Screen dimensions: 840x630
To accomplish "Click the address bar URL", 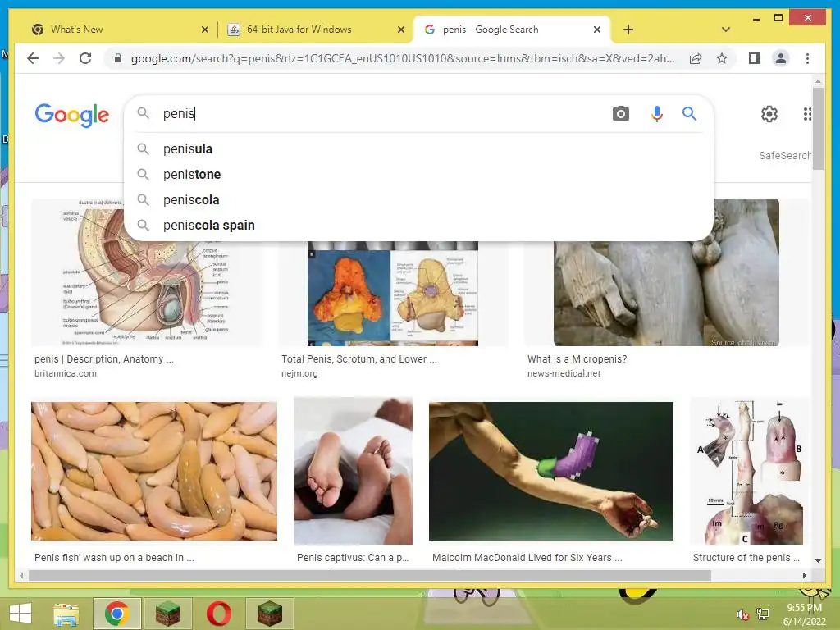I will tap(402, 58).
